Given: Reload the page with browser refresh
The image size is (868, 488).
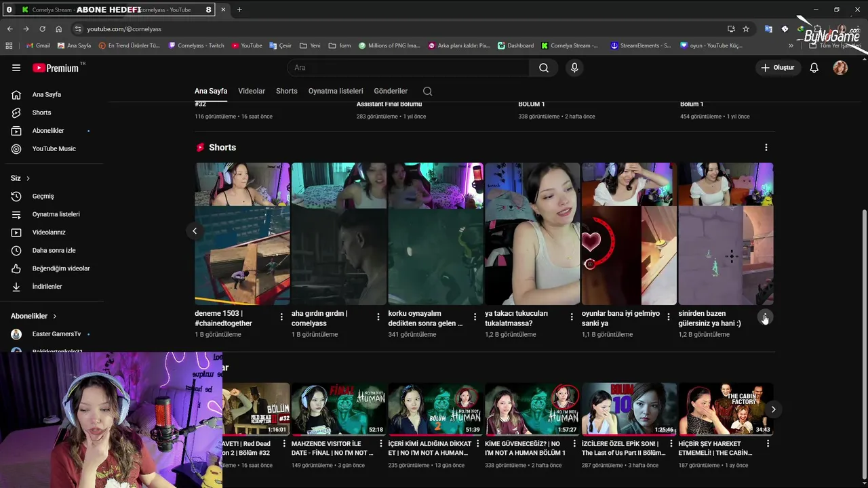Looking at the screenshot, I should (x=42, y=29).
